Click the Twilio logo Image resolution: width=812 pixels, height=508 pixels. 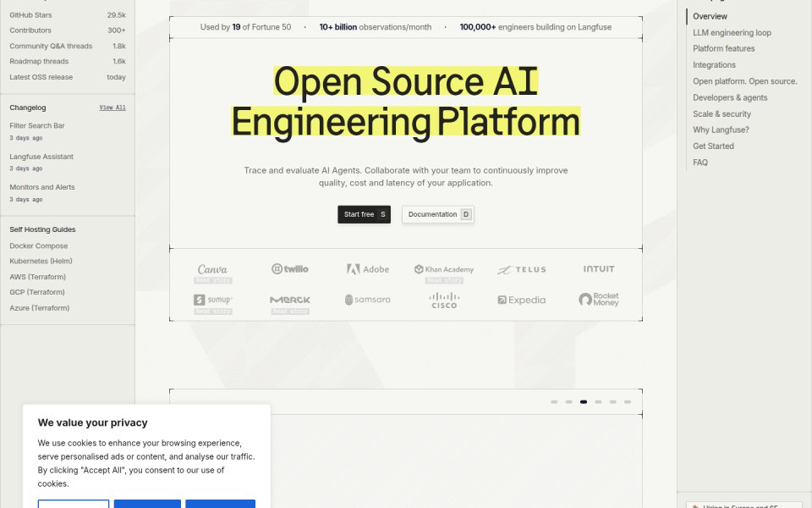coord(290,269)
